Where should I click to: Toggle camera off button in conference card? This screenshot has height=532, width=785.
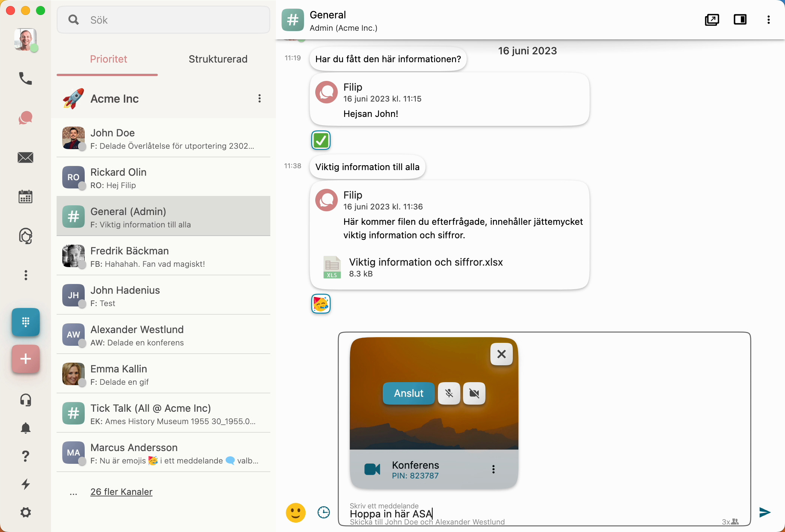tap(474, 393)
